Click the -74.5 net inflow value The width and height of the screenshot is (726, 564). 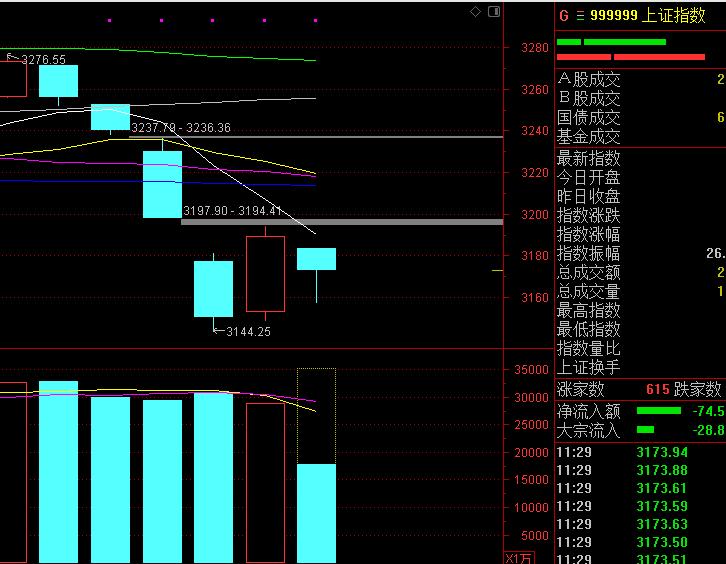(708, 411)
